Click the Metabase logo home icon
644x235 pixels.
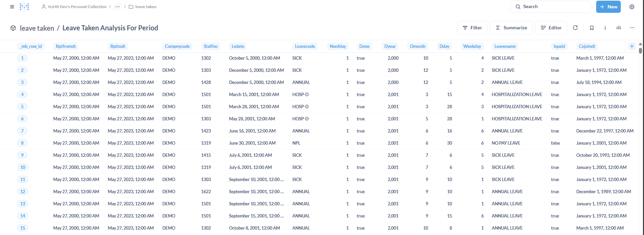[x=24, y=7]
